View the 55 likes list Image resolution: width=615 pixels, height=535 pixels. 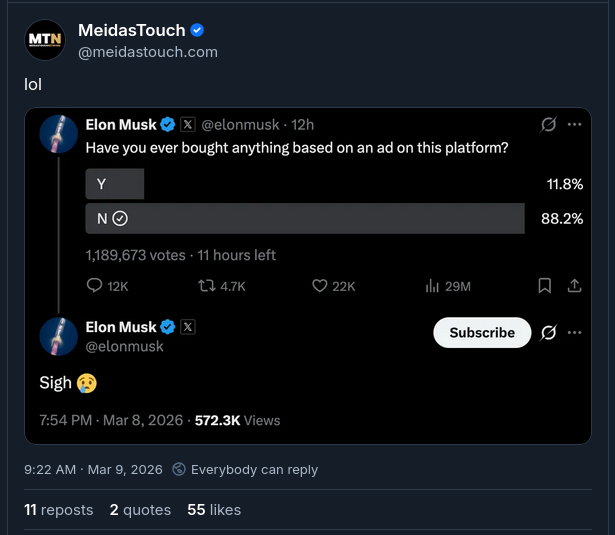click(214, 510)
